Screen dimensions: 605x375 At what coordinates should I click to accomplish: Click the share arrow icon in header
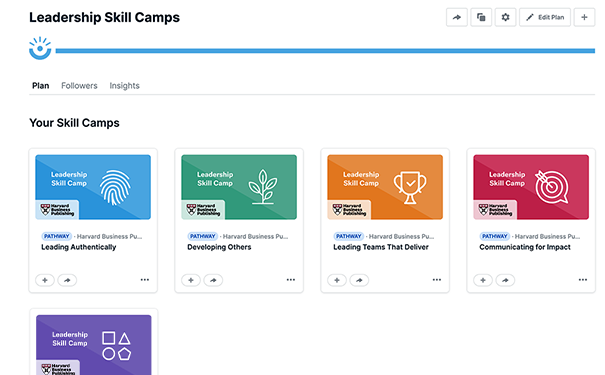click(x=457, y=17)
